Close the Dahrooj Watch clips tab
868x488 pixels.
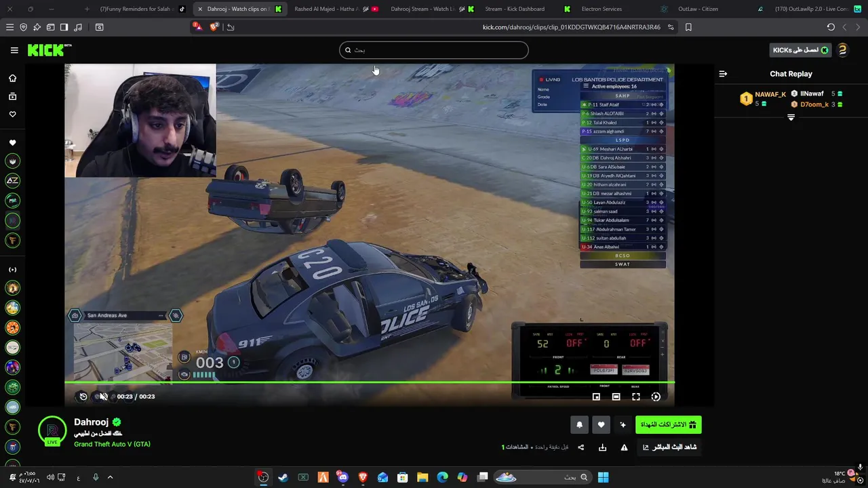pyautogui.click(x=200, y=9)
